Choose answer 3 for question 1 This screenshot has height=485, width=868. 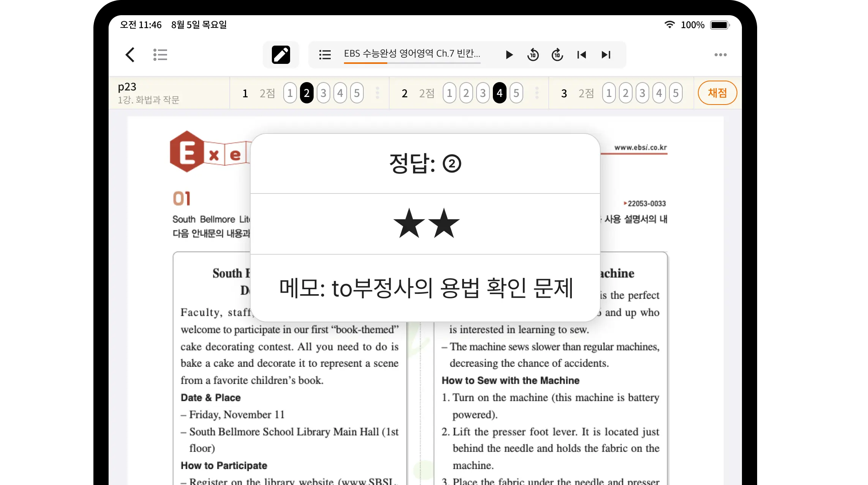324,93
